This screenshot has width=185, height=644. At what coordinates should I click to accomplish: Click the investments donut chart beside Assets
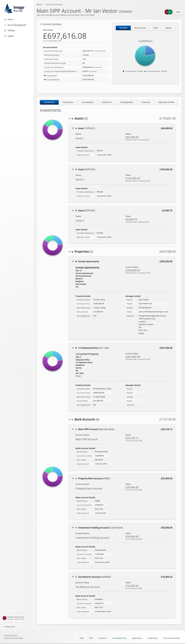tap(53, 130)
